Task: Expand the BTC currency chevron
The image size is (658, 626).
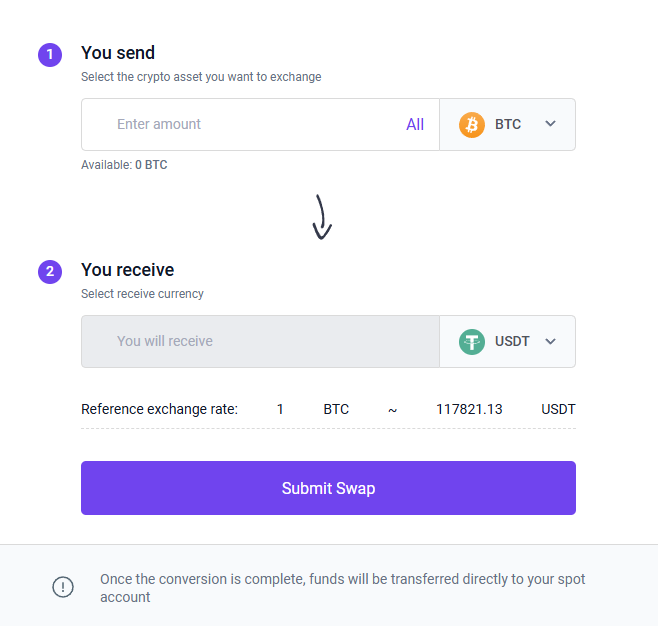Action: coord(550,125)
